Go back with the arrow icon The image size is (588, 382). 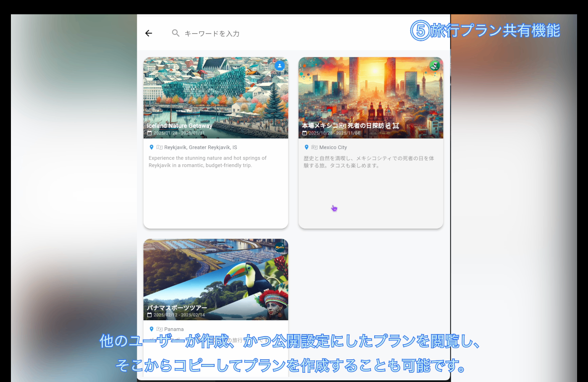pyautogui.click(x=149, y=33)
